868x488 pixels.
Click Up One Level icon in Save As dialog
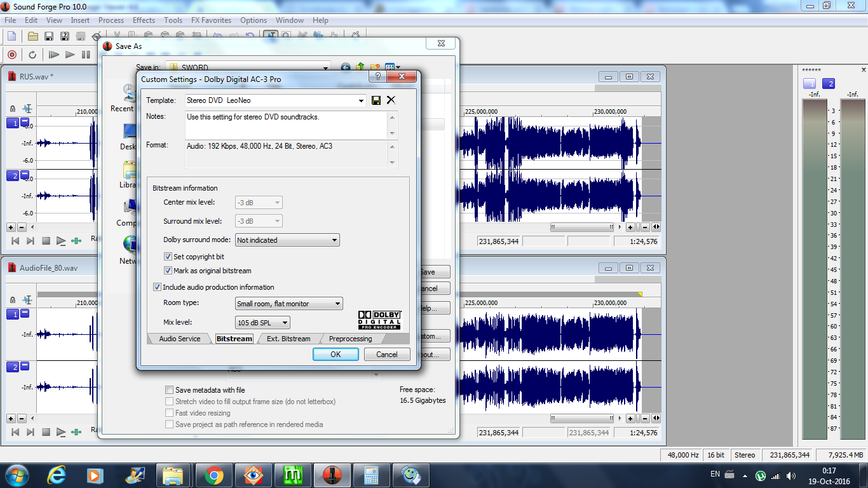pos(360,67)
